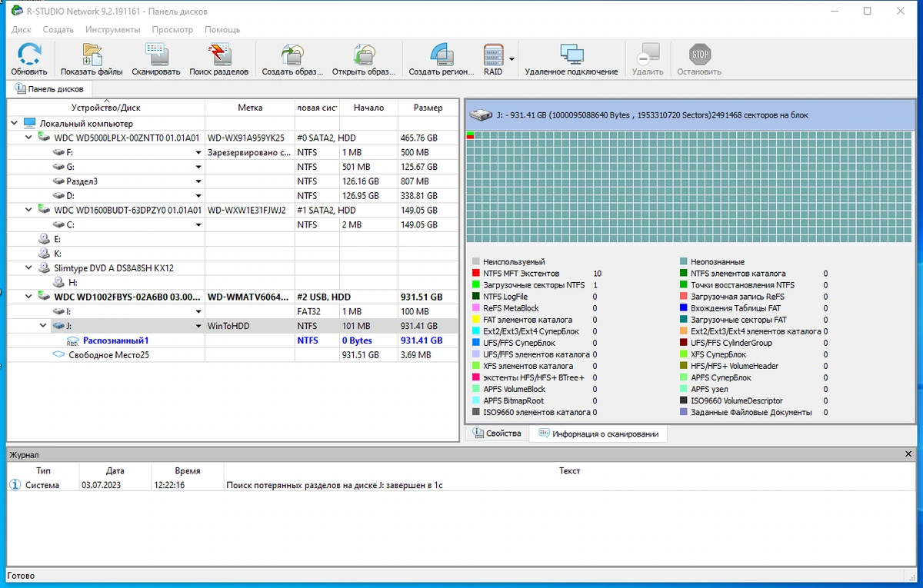Click the Зарезервировано с... label cell
This screenshot has width=923, height=588.
(250, 152)
